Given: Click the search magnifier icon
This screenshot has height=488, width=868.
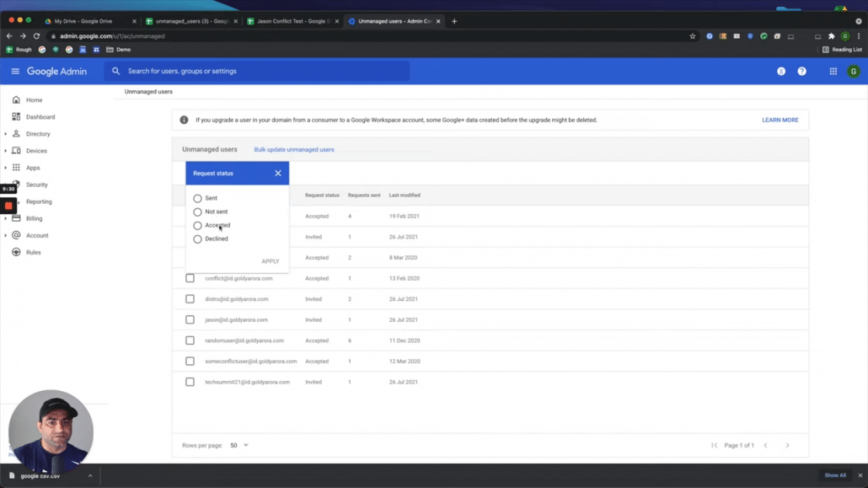Looking at the screenshot, I should [x=115, y=71].
